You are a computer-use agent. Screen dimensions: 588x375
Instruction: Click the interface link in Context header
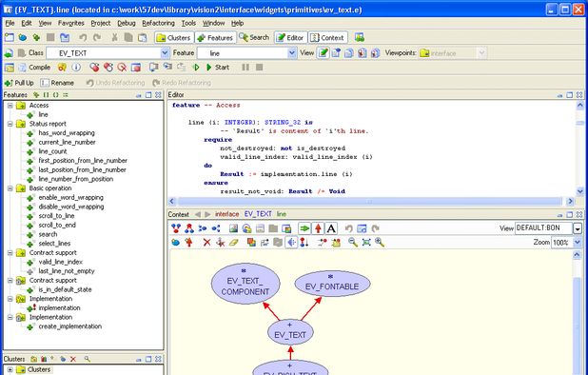[226, 214]
